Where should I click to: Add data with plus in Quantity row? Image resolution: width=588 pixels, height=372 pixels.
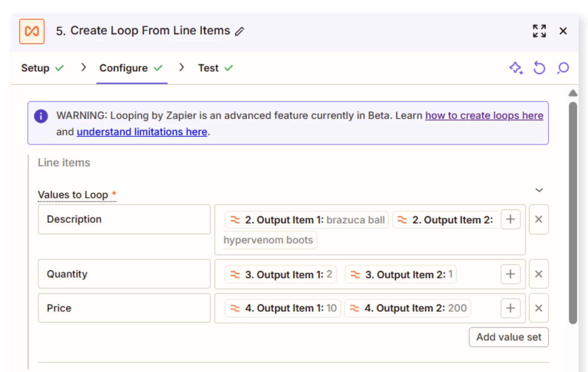click(x=511, y=274)
